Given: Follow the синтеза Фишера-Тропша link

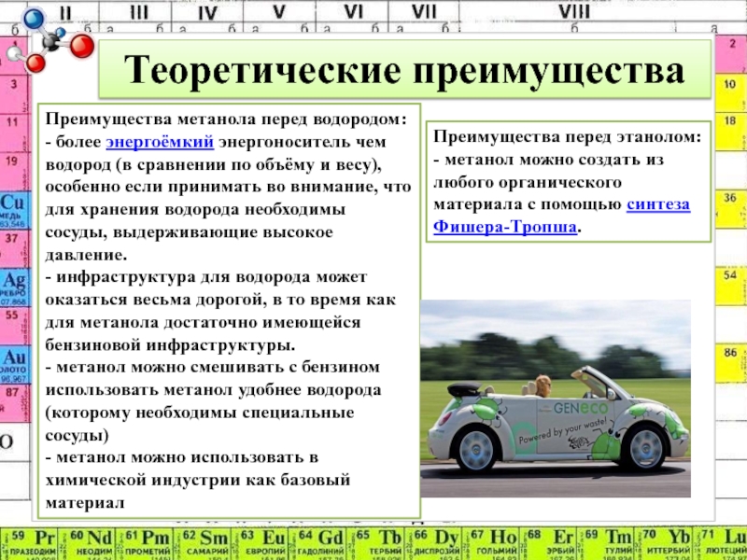Looking at the screenshot, I should 563,216.
